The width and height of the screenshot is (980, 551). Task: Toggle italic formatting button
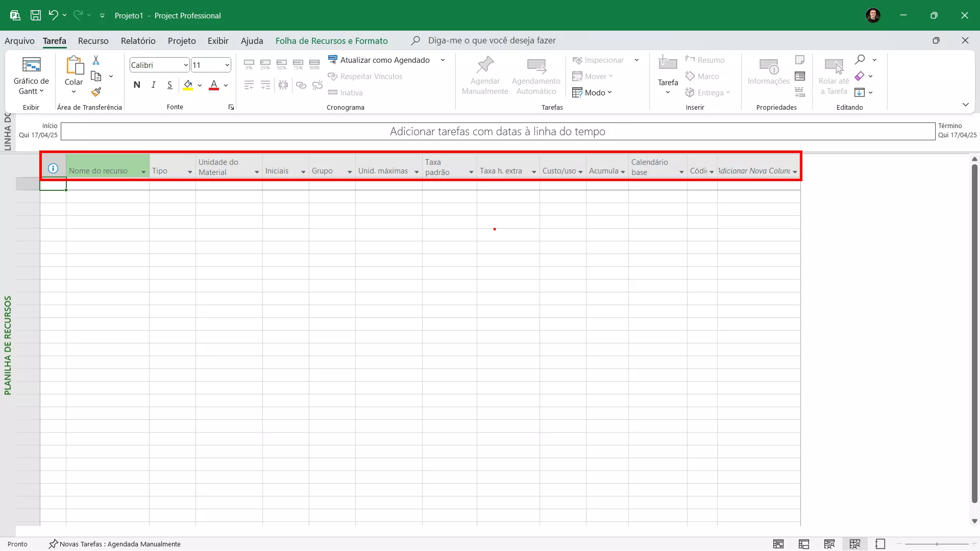click(153, 85)
